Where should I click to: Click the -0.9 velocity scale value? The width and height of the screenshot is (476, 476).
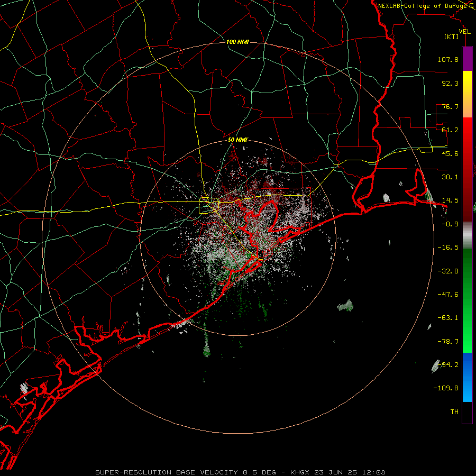coord(450,224)
